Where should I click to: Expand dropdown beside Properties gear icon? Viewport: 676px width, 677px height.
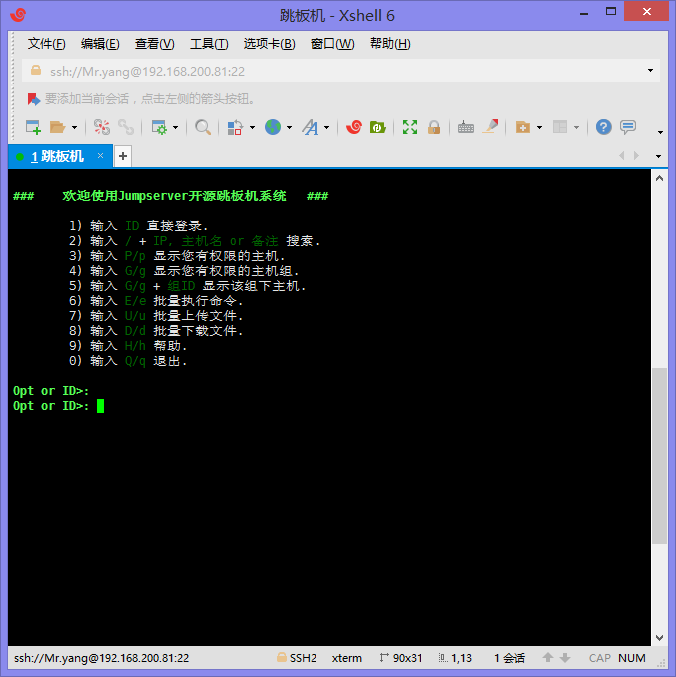175,128
